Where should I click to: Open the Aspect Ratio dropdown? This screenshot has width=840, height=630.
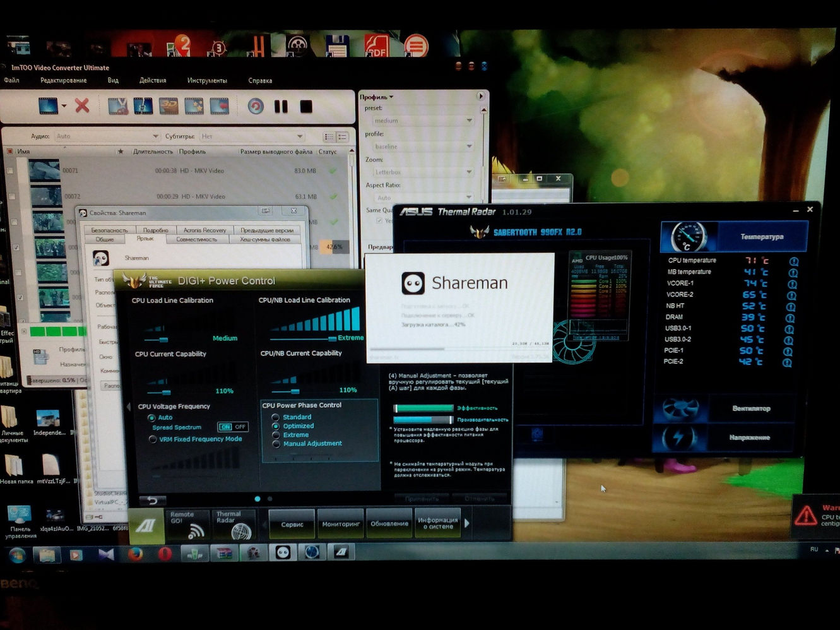(423, 198)
